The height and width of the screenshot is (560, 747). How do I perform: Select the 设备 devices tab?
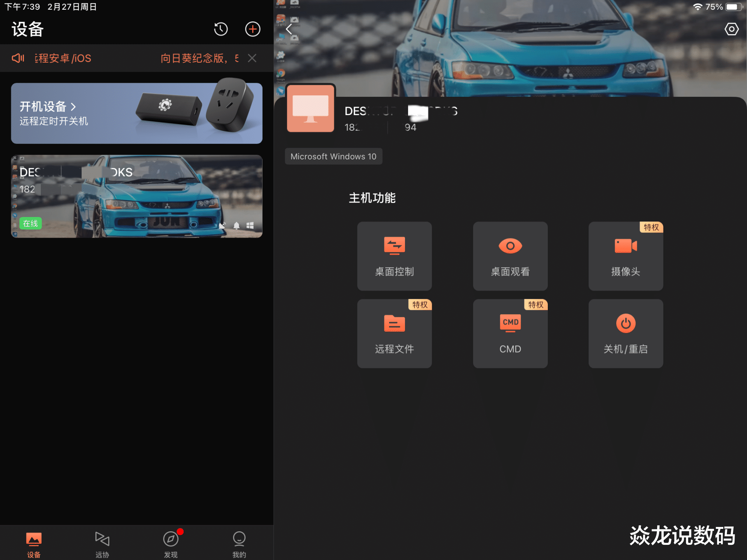point(34,544)
